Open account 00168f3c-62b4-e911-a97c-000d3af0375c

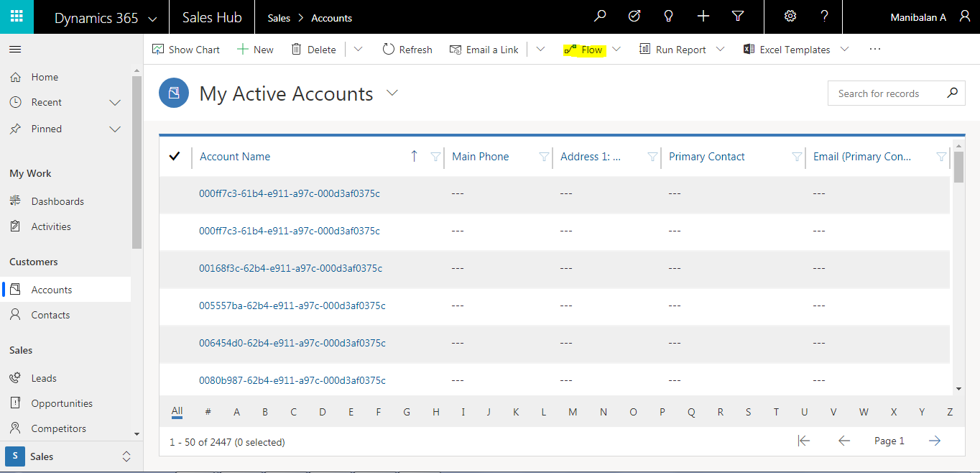(290, 268)
